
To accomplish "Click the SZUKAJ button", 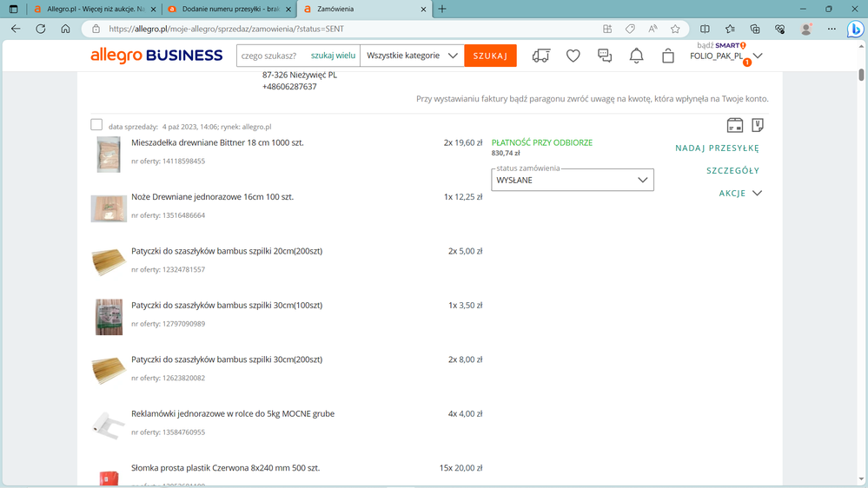I will click(x=490, y=56).
